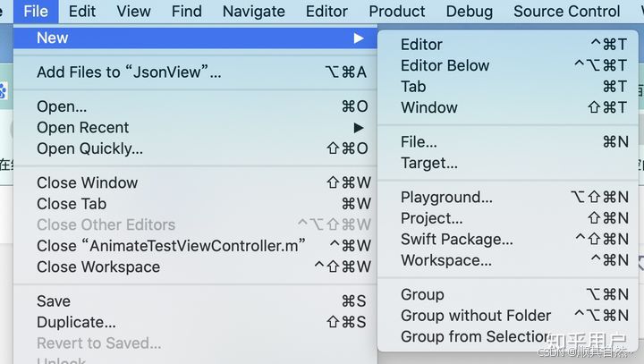Expand the New submenu arrow
This screenshot has height=364, width=644.
tap(359, 38)
